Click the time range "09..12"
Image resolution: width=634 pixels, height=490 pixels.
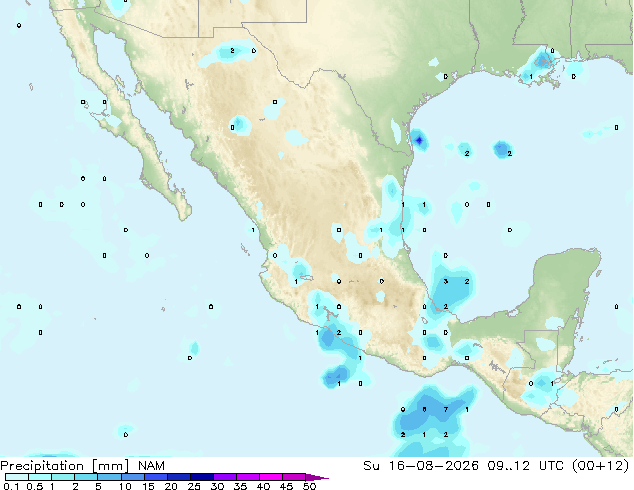tap(508, 466)
